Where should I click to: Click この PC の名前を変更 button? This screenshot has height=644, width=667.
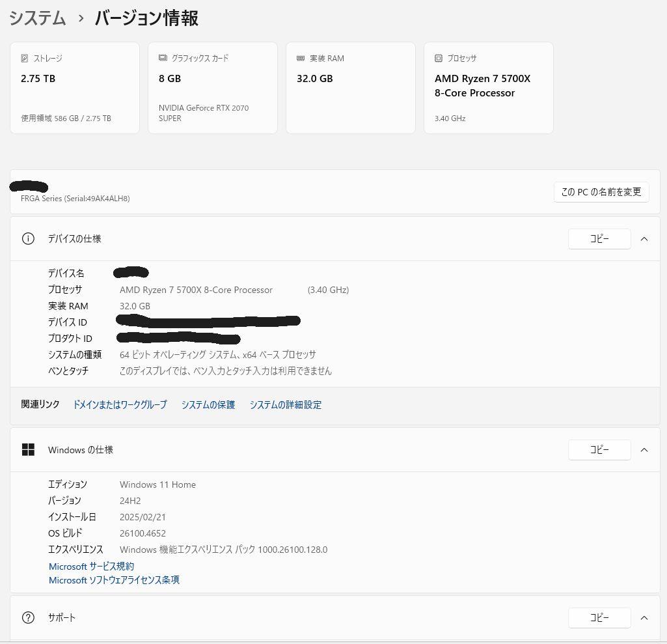pos(601,192)
